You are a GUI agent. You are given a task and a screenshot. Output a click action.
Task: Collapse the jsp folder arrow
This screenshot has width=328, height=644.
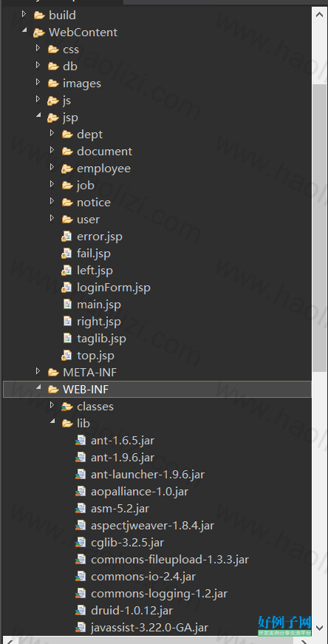click(38, 115)
